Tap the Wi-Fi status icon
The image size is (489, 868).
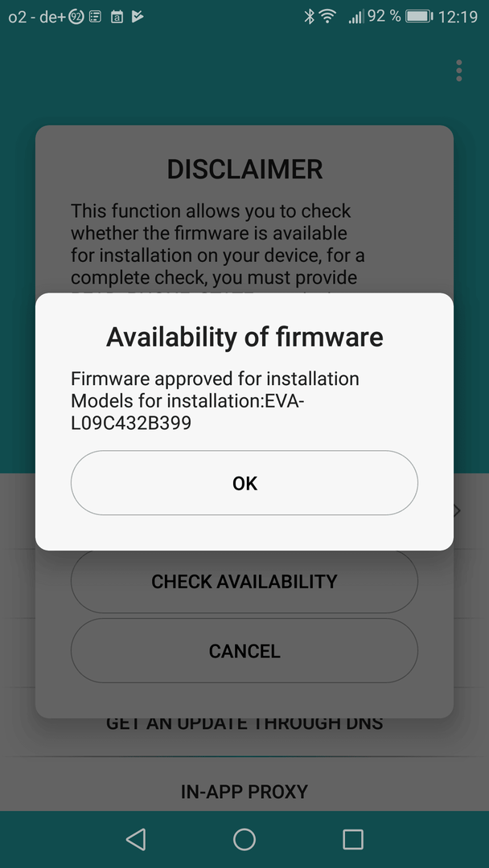(x=328, y=17)
